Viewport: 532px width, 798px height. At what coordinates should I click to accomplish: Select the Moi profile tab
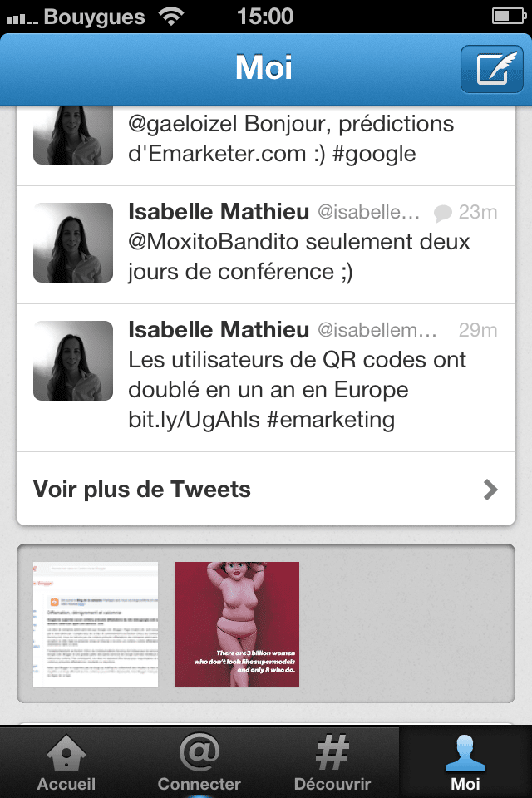coord(465,762)
